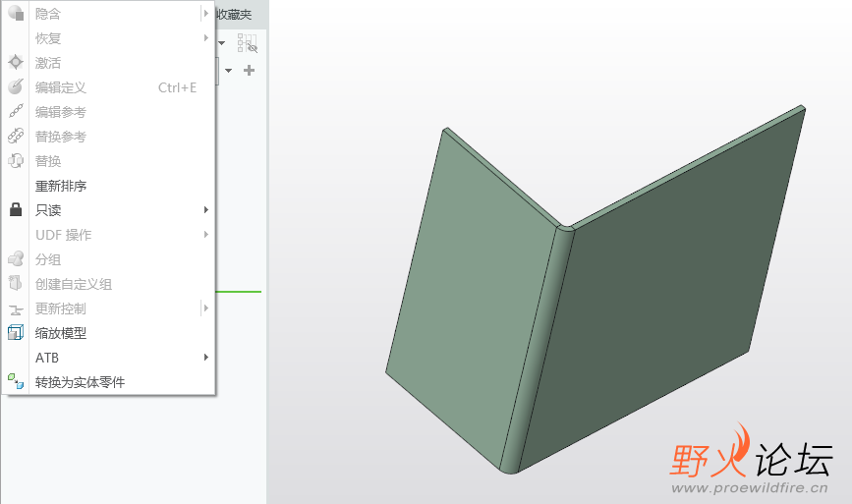The image size is (852, 504).
Task: Select 隐含 menu entry
Action: point(109,14)
